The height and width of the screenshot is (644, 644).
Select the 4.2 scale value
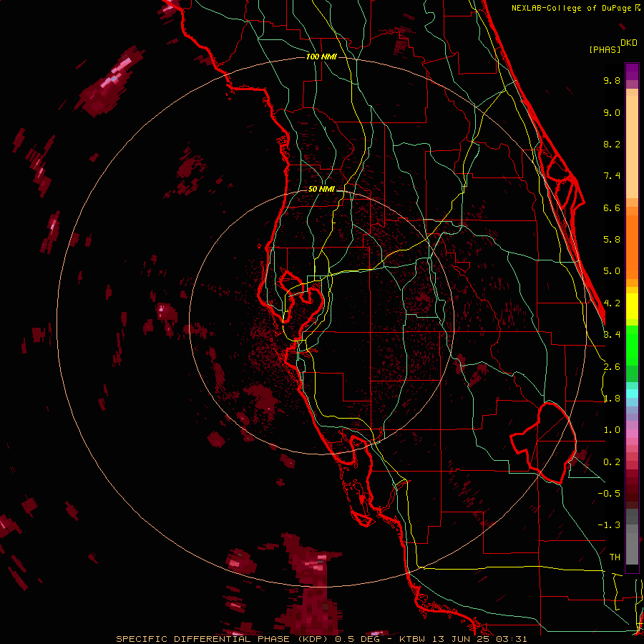[x=612, y=303]
